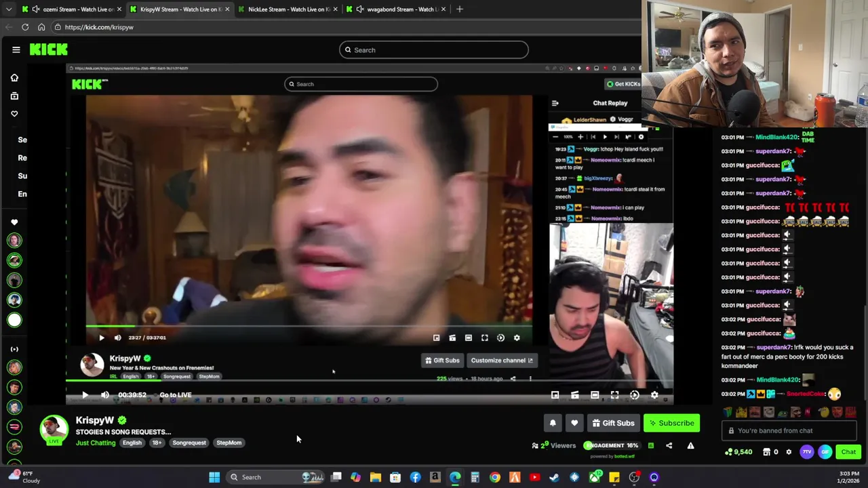Open the Windows Start menu
The image size is (868, 488).
pyautogui.click(x=214, y=477)
